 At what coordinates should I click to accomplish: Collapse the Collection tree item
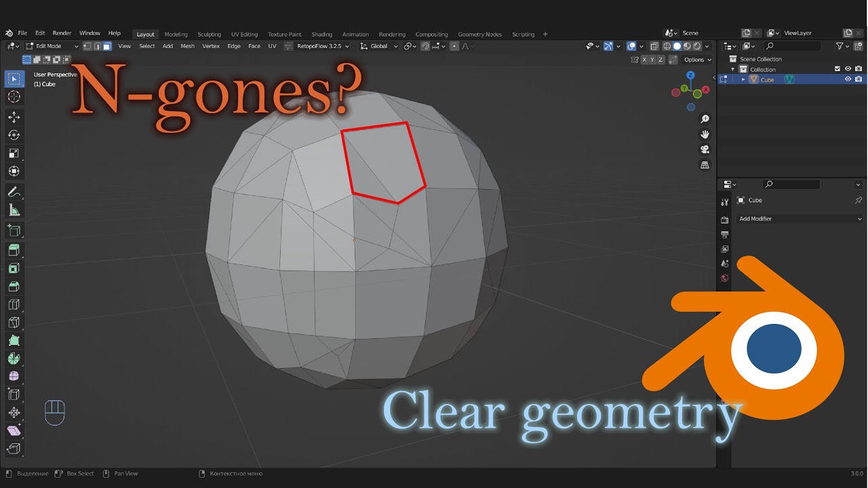coord(733,69)
